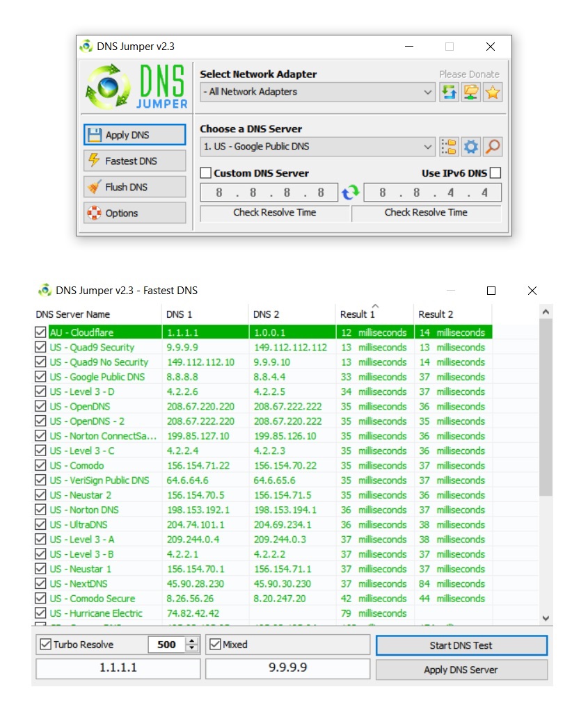Click the 9.9.9.9 result field
This screenshot has width=588, height=728.
(287, 668)
